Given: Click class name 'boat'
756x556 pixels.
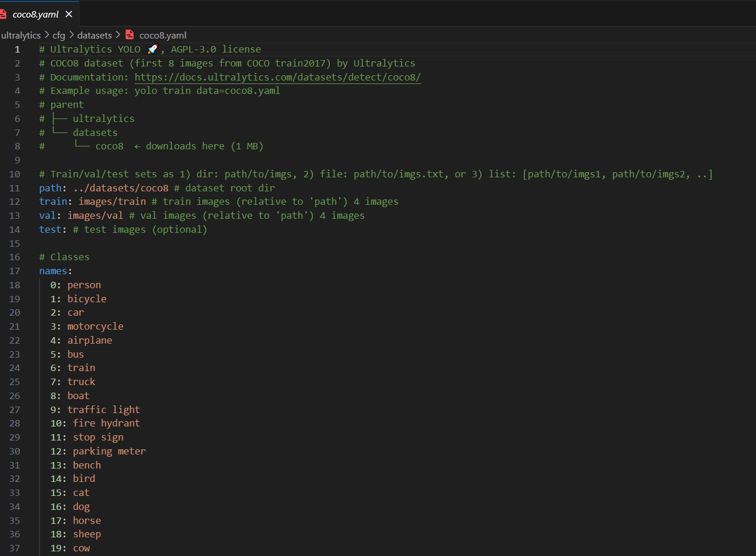Looking at the screenshot, I should click(78, 396).
